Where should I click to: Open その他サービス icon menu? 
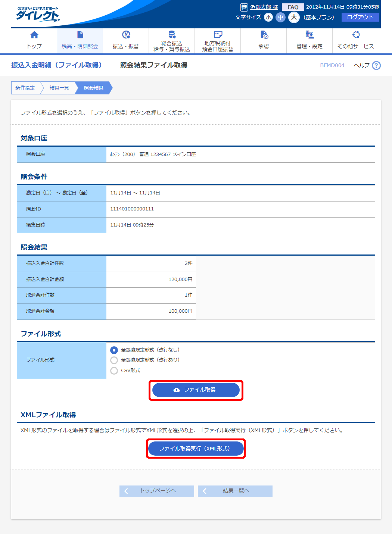[356, 35]
